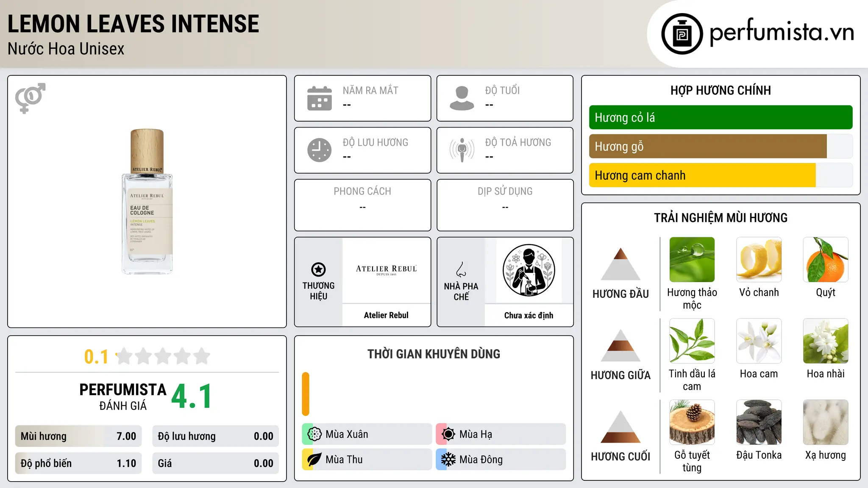The image size is (868, 488).
Task: Click the LEMON LEAVES INTENSE title
Action: point(133,24)
